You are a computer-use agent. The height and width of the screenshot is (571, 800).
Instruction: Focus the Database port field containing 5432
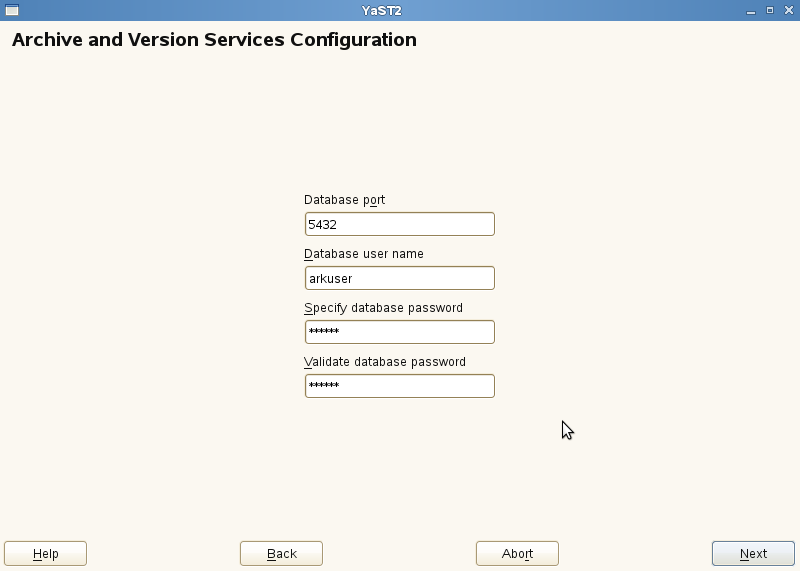(x=399, y=224)
